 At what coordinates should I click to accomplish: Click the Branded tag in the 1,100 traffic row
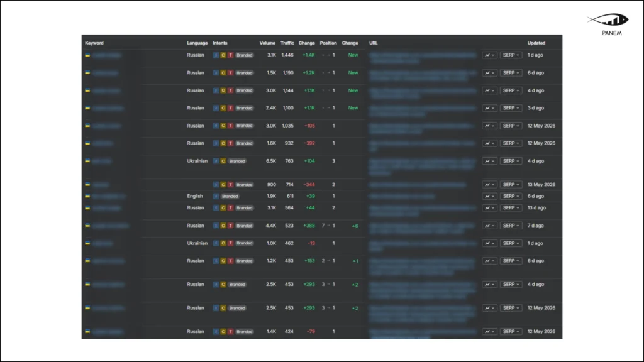(245, 108)
